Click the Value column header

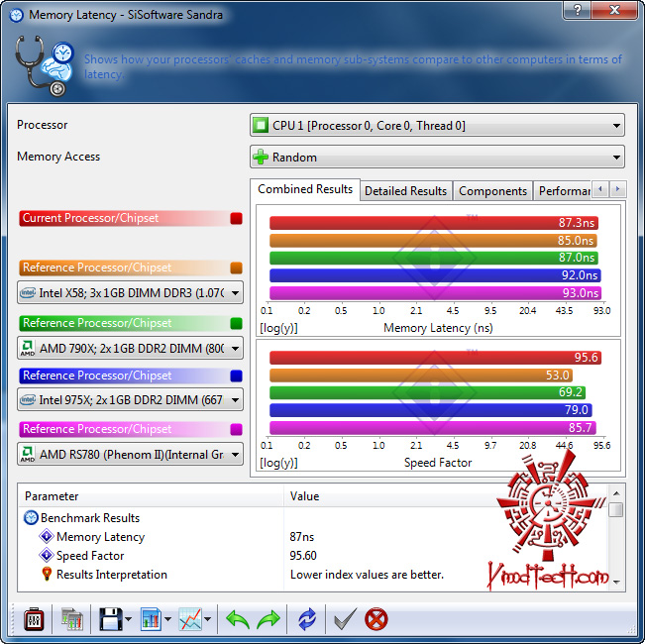445,496
